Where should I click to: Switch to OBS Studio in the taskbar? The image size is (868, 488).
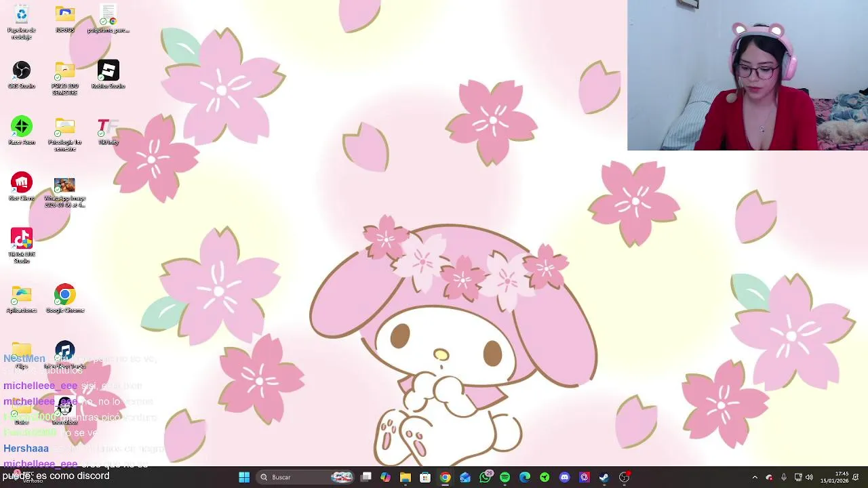624,477
